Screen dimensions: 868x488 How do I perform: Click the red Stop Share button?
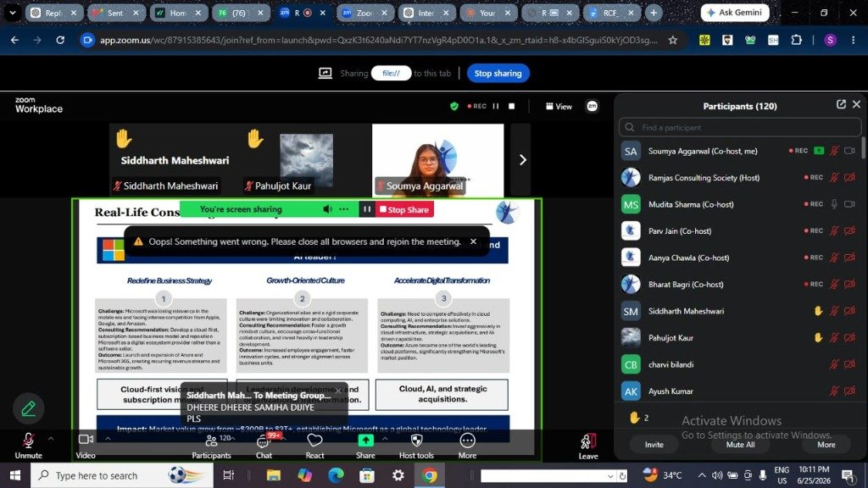(x=404, y=210)
